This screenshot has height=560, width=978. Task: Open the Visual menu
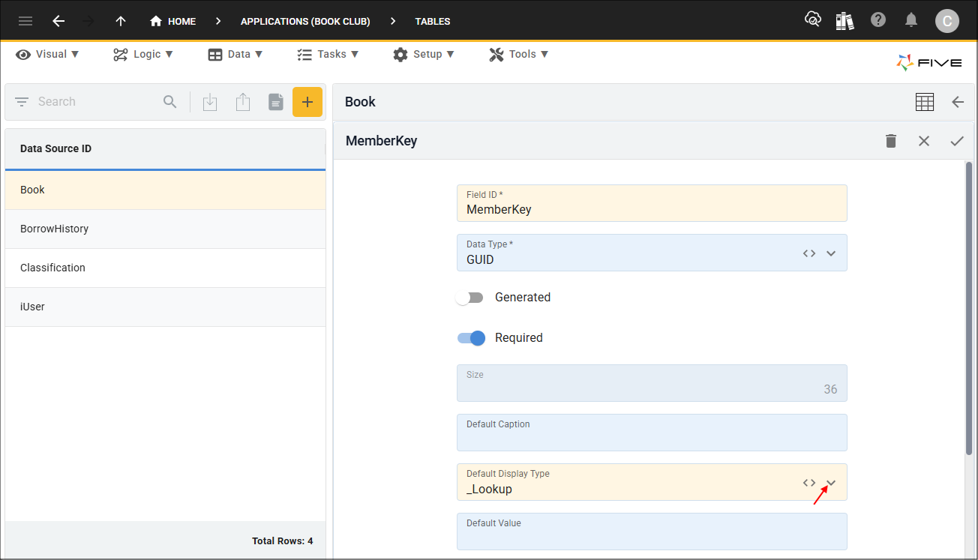[47, 54]
